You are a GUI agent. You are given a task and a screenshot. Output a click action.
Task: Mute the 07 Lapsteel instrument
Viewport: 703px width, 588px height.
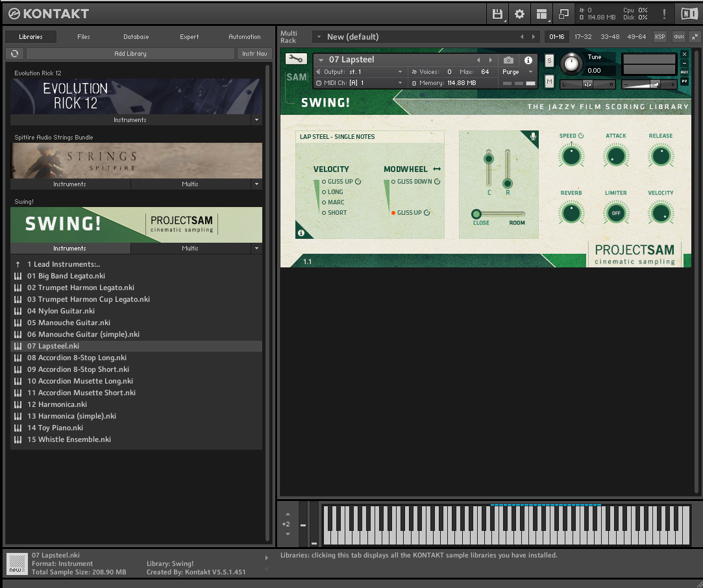click(549, 81)
